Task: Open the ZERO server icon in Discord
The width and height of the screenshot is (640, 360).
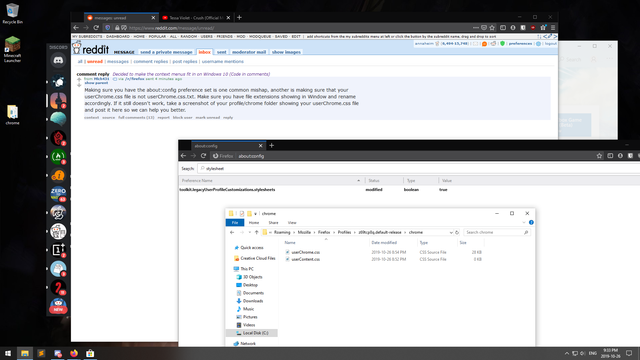Action: [58, 193]
